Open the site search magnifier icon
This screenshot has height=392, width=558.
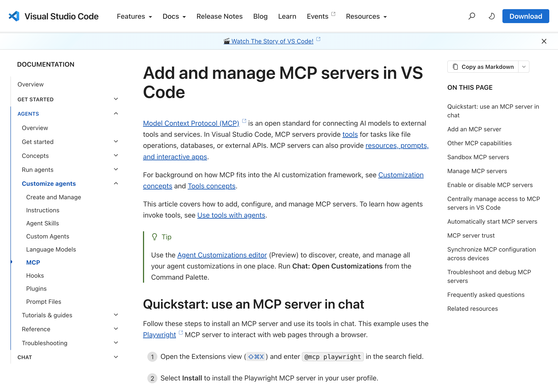[472, 16]
